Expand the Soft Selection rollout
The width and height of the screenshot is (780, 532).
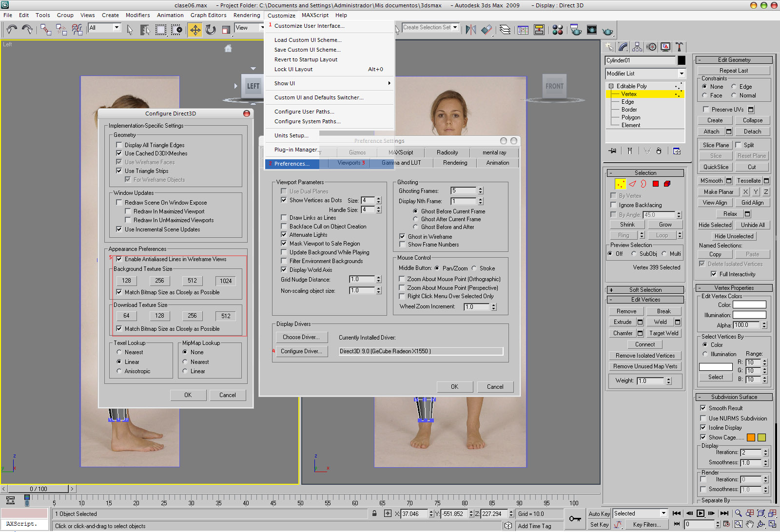(645, 290)
